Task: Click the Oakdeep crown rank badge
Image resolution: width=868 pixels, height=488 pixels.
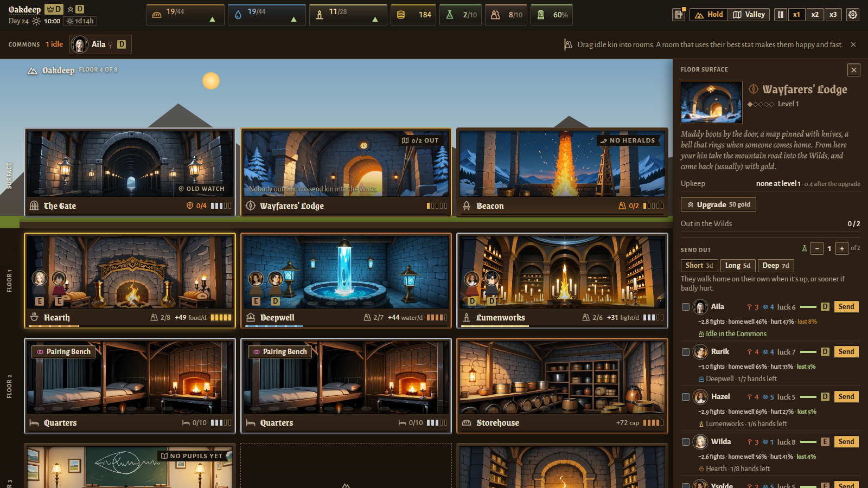Action: point(54,9)
